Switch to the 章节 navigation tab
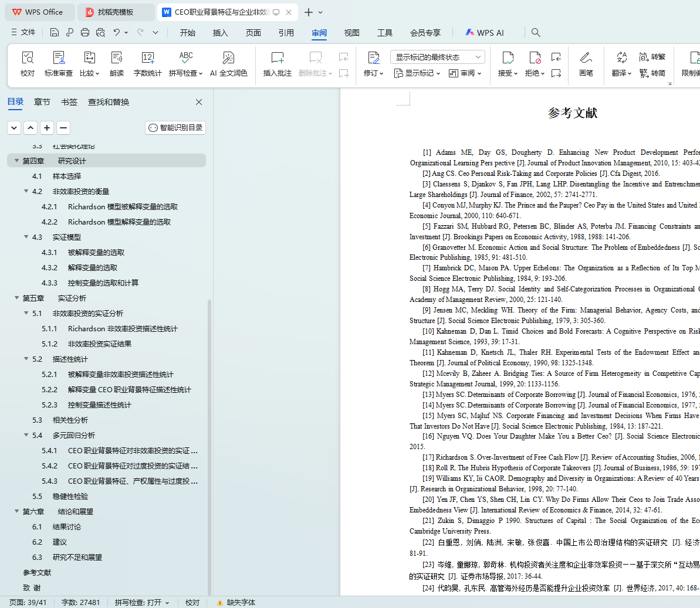The image size is (700, 608). 42,102
